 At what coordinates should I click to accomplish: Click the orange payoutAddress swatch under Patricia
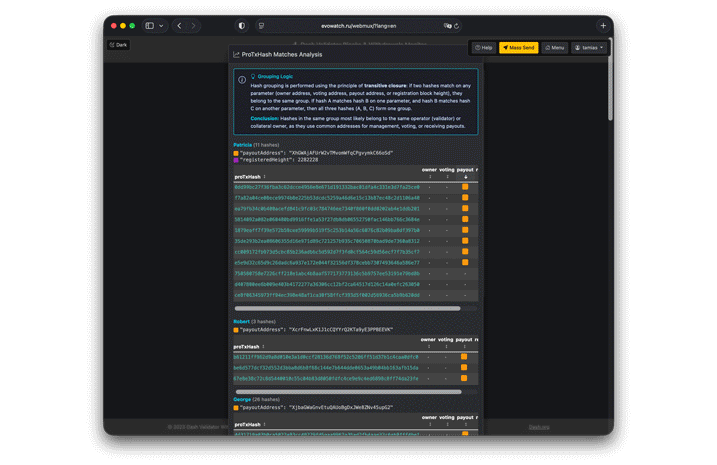[x=236, y=152]
